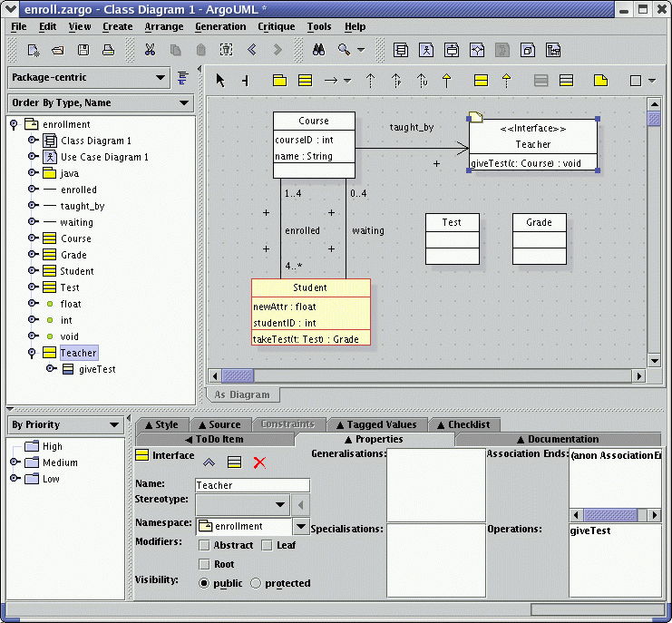Expand the Course node in explorer

click(33, 238)
